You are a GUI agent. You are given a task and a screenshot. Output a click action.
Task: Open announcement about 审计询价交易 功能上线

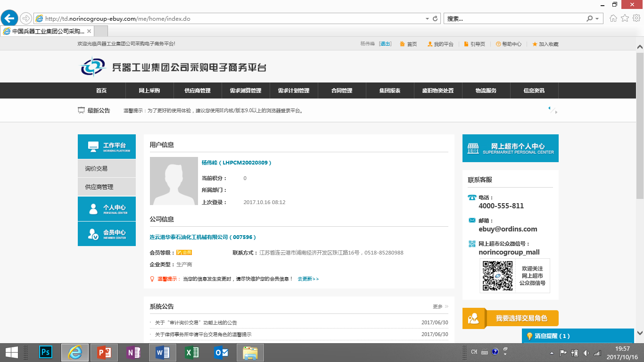tap(196, 323)
